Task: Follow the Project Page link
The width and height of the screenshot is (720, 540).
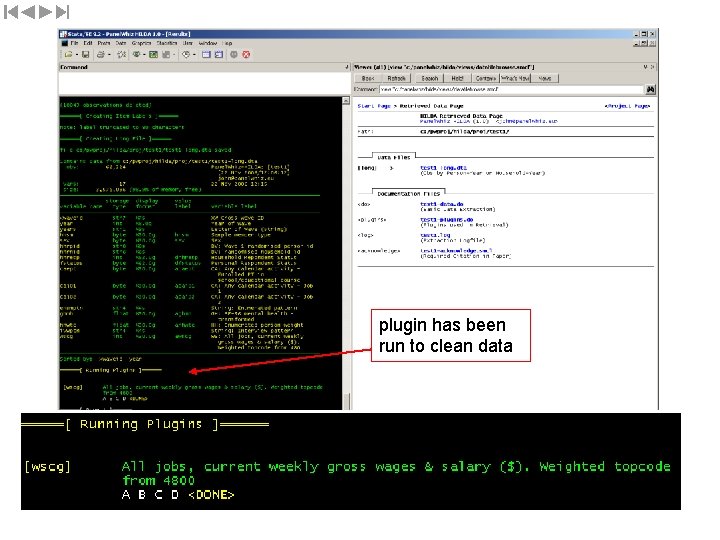Action: (x=627, y=106)
